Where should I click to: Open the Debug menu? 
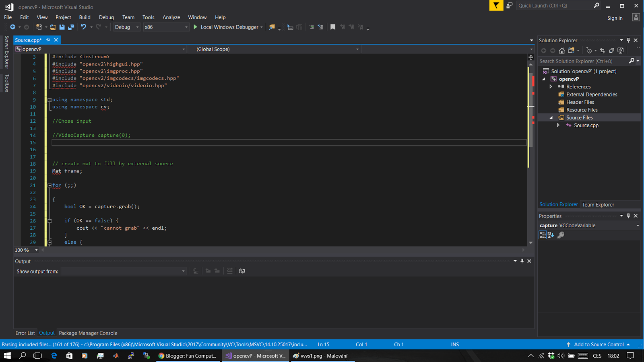click(x=106, y=17)
